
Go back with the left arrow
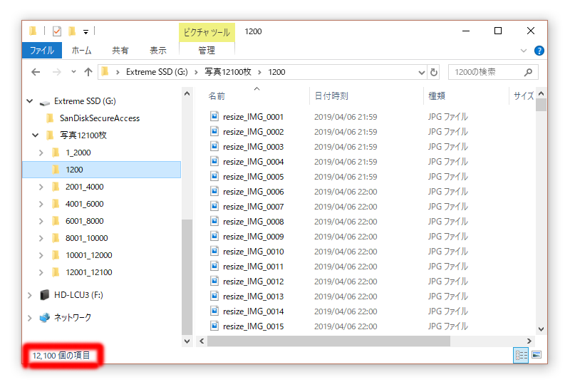coord(36,72)
